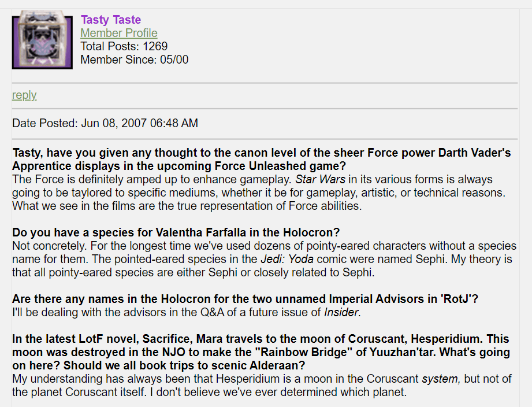Click the answer about dealing with the advisors

[168, 313]
